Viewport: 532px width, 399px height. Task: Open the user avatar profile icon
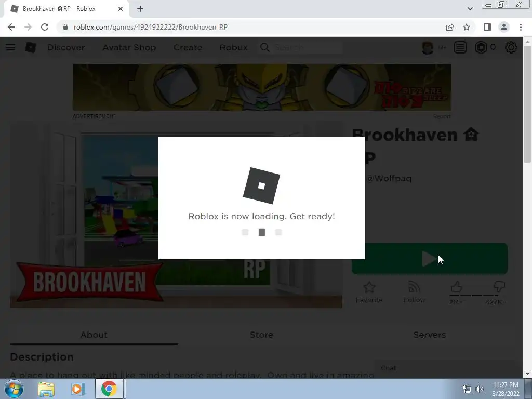(428, 47)
